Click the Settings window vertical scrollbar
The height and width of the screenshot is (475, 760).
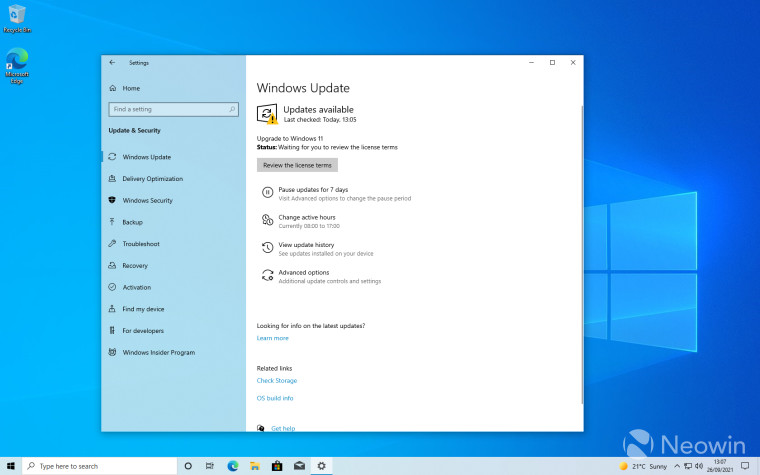pos(582,254)
